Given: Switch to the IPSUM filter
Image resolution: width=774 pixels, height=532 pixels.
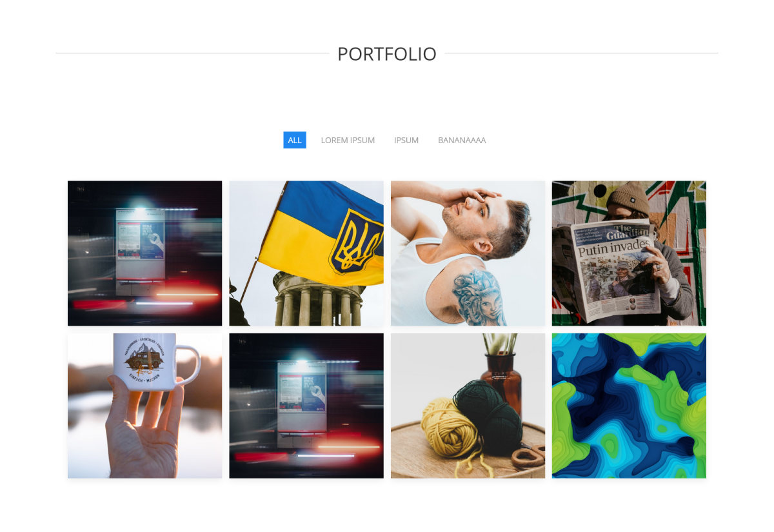Looking at the screenshot, I should coord(406,140).
